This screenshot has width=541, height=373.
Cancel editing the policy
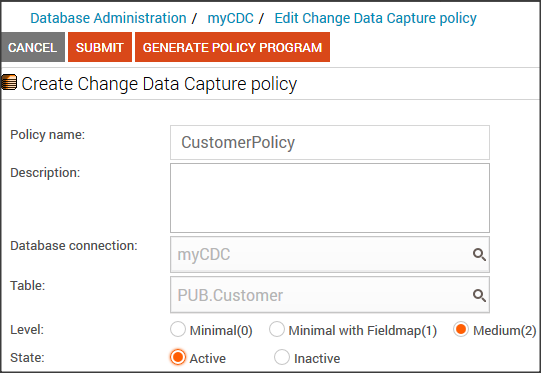pos(33,47)
